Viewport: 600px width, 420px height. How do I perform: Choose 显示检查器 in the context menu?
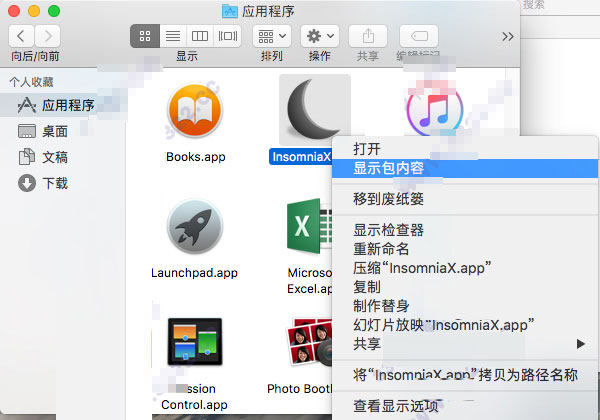coord(465,230)
